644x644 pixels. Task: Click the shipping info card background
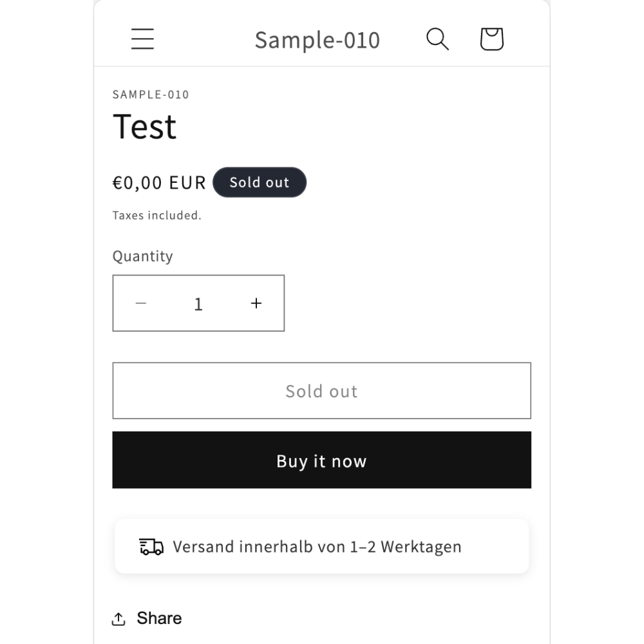tap(321, 546)
